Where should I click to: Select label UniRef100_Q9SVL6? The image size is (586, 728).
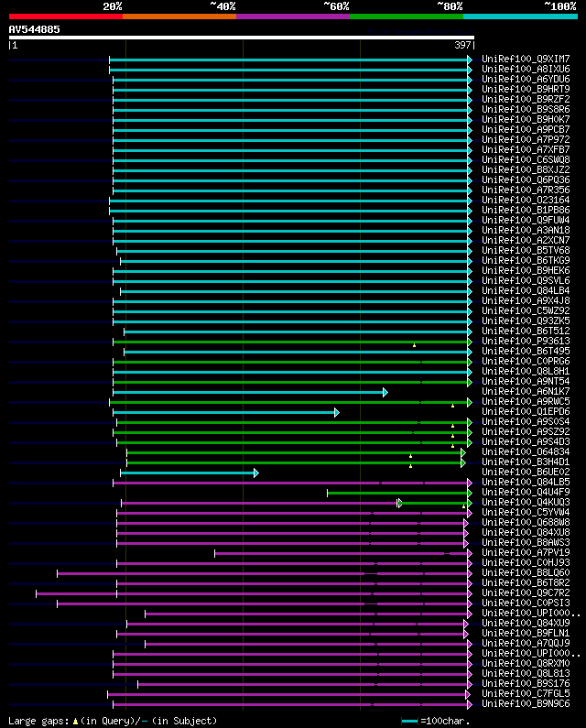[x=526, y=281]
